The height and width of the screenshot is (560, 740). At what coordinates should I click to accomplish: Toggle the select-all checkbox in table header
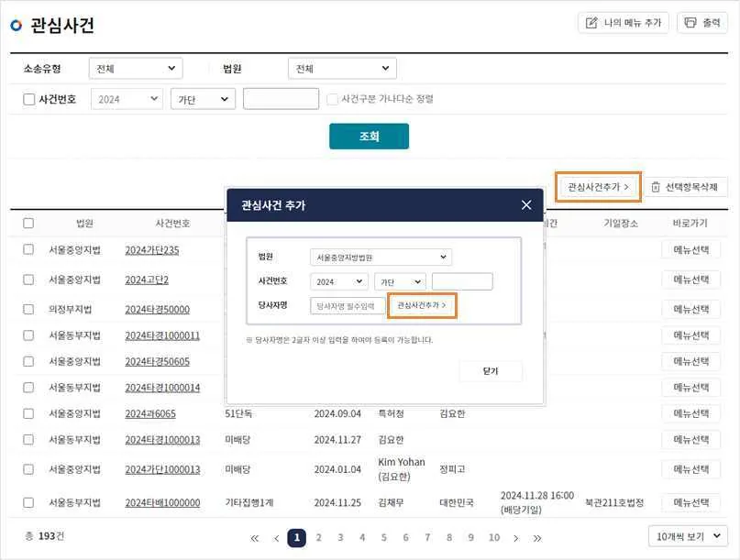28,223
